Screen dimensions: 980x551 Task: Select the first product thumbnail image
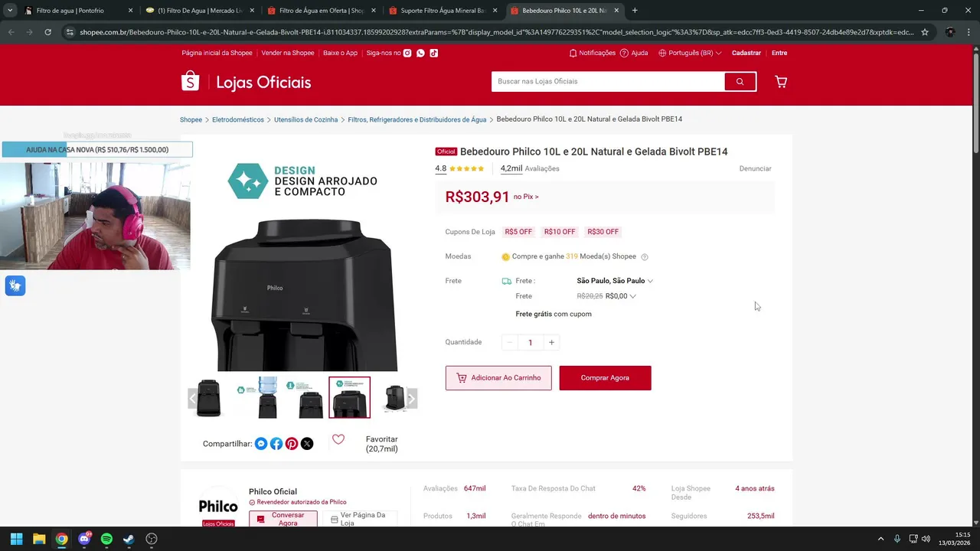(209, 398)
